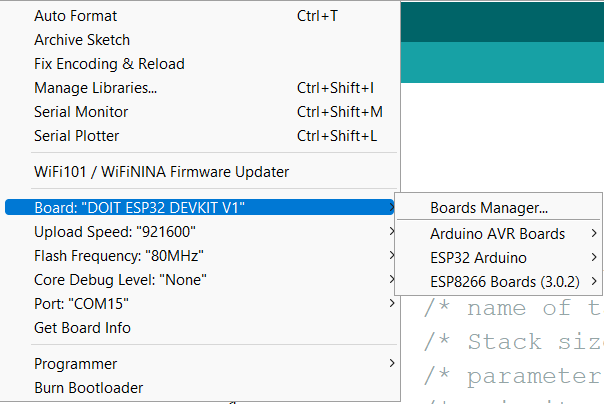Expand the Programmer submenu

pos(200,364)
